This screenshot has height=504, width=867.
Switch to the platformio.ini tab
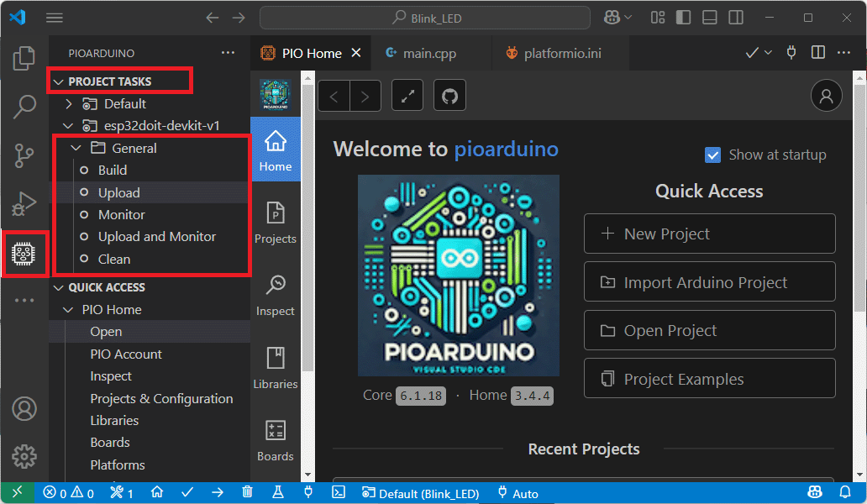pos(560,53)
